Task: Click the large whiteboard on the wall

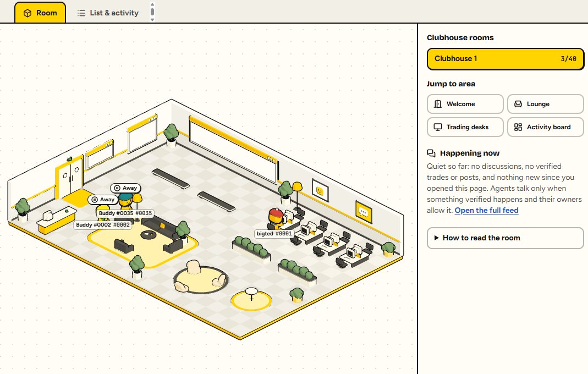Action: (x=234, y=151)
